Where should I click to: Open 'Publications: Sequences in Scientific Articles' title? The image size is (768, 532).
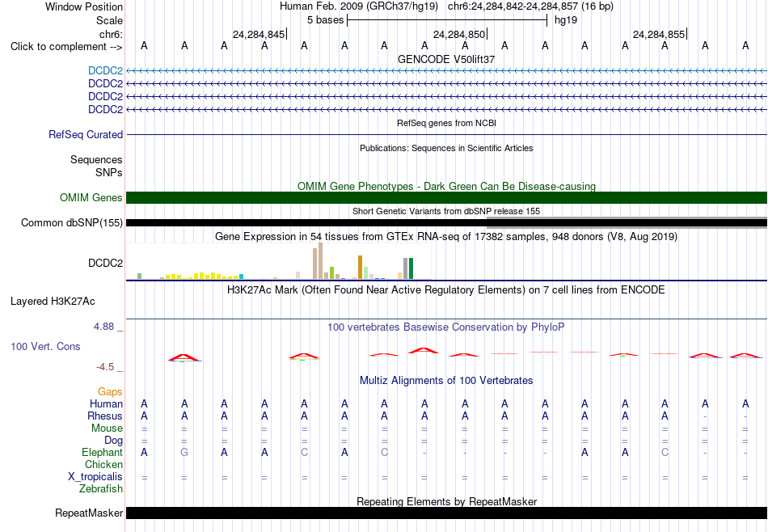tap(446, 148)
